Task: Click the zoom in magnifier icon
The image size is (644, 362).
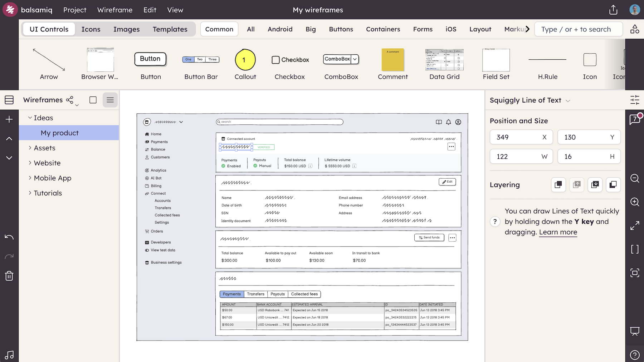Action: 635,202
